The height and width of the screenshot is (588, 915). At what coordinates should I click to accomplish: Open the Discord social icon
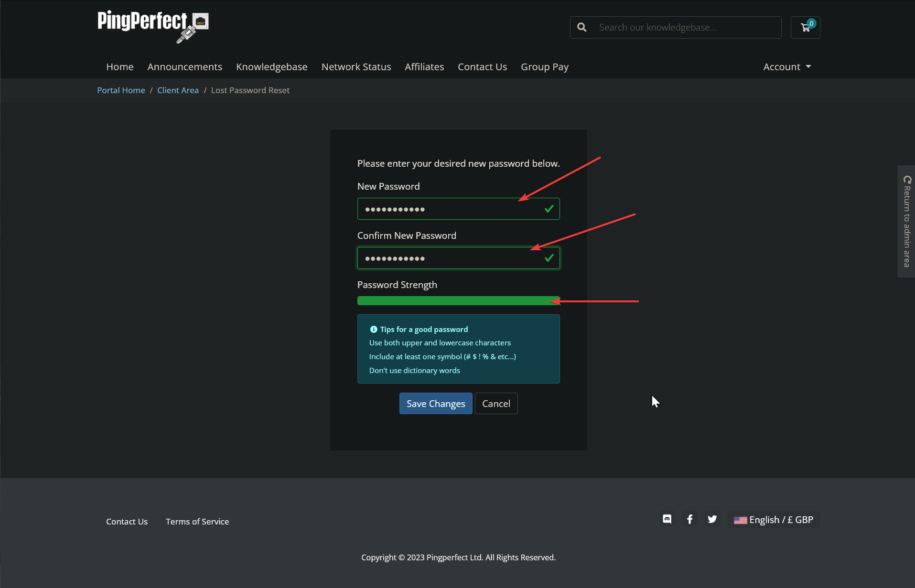(x=667, y=519)
